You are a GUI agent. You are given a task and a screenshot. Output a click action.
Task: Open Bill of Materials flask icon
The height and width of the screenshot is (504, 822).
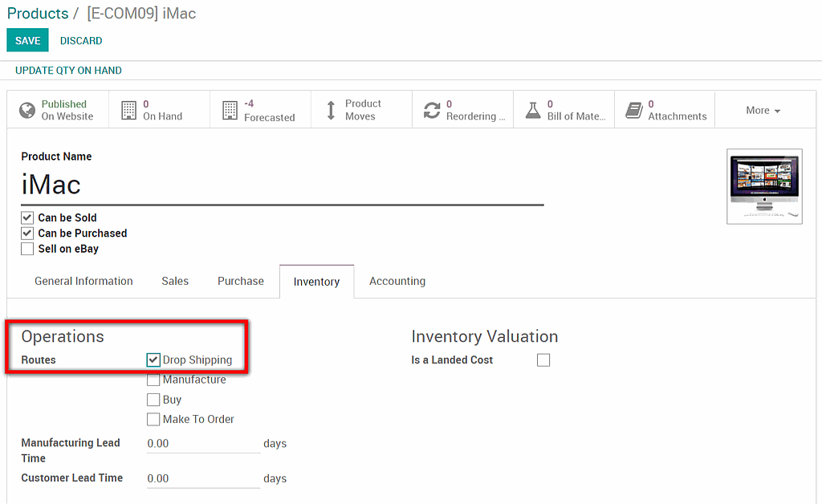click(533, 110)
